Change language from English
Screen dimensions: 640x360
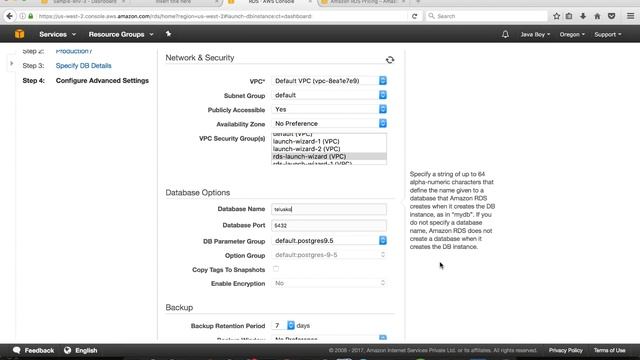coord(86,350)
